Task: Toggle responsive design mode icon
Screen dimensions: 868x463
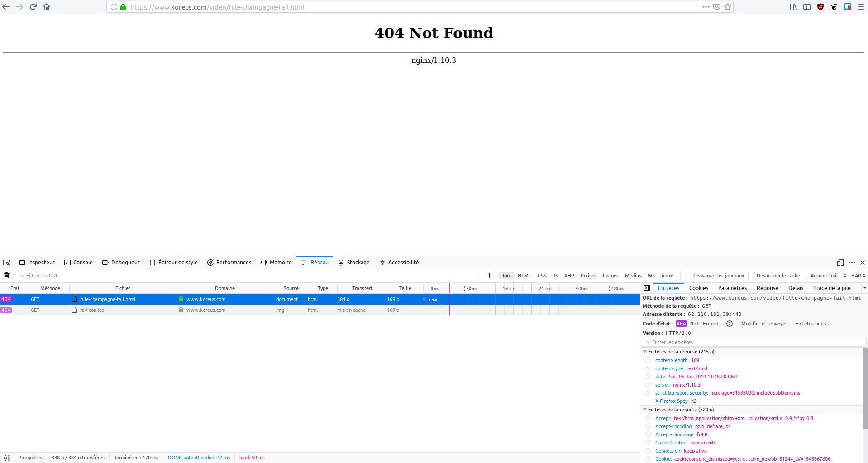Action: (x=840, y=263)
